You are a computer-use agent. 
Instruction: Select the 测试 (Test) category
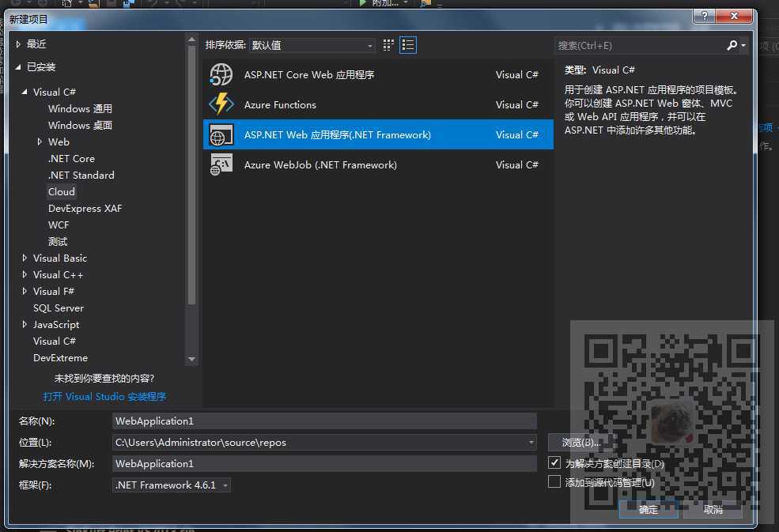(x=58, y=241)
